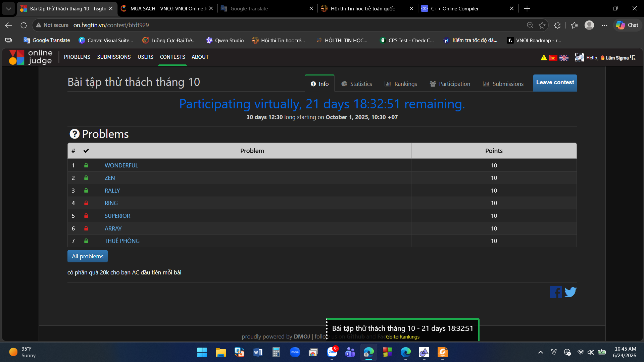Open Qwen Studio bookmark
Viewport: 644px width, 362px height.
(225, 40)
